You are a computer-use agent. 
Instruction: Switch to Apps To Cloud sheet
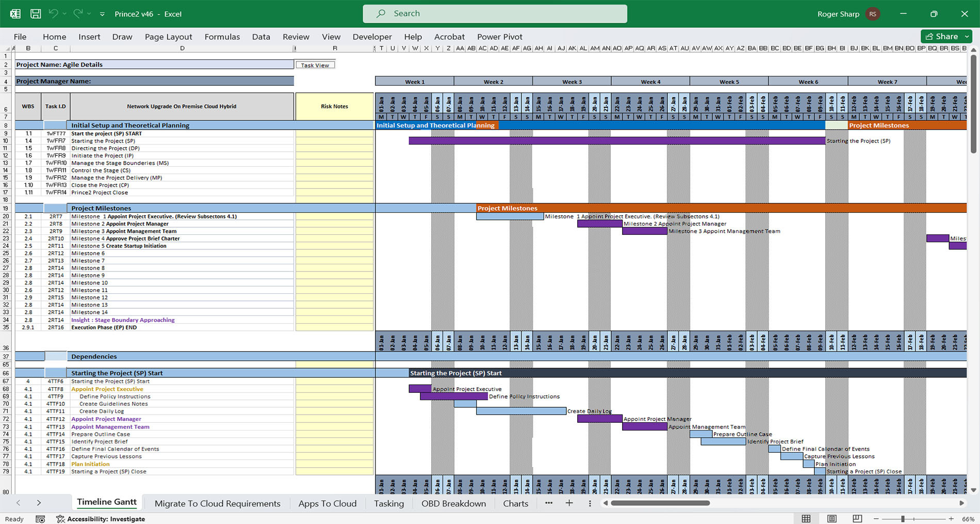(x=328, y=503)
